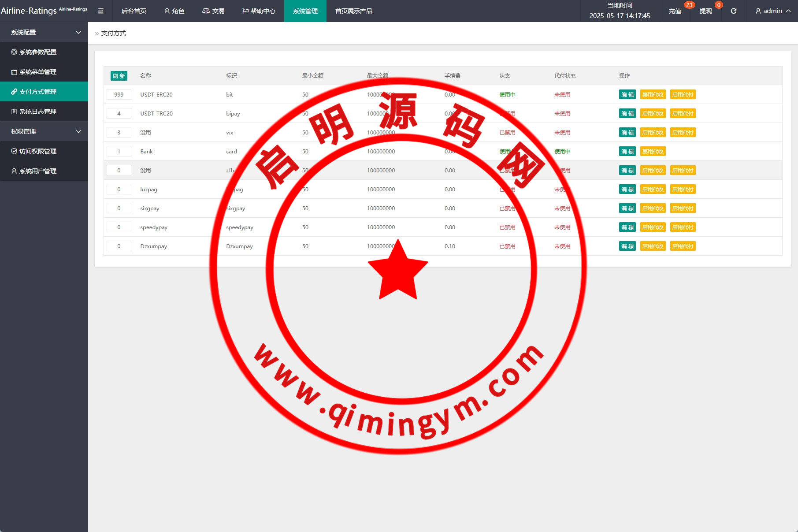Image resolution: width=798 pixels, height=532 pixels.
Task: Enable collection for Dzxumpay row
Action: coord(653,246)
